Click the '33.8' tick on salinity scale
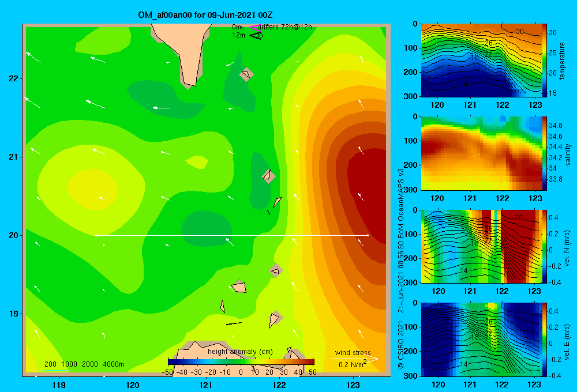The height and width of the screenshot is (392, 577). (555, 179)
